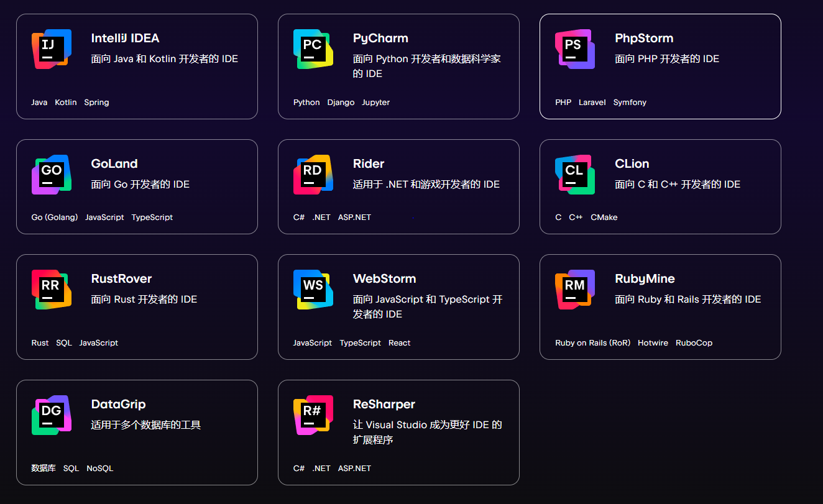Click WebStorm description '面向 JavaScript 和 TypeScript'
Image resolution: width=823 pixels, height=504 pixels.
[422, 300]
